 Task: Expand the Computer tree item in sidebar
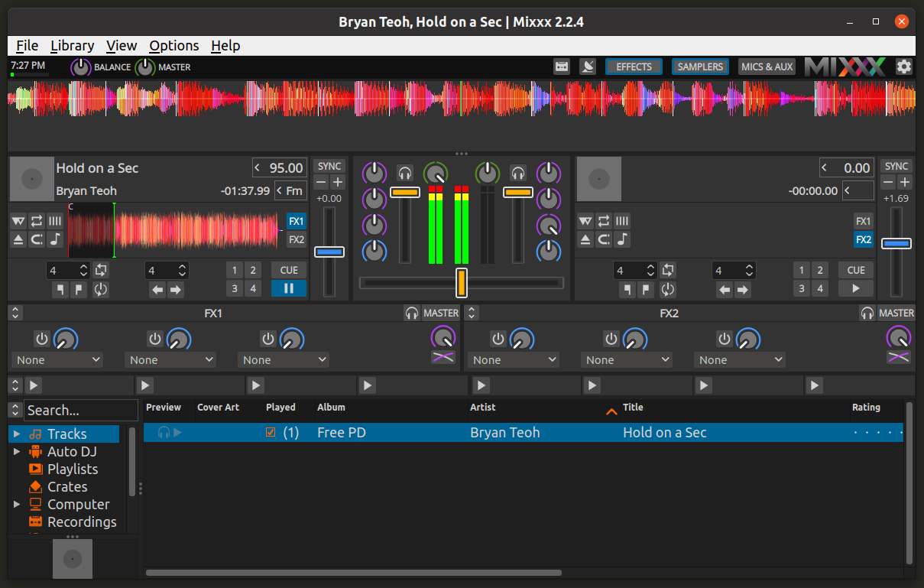17,505
